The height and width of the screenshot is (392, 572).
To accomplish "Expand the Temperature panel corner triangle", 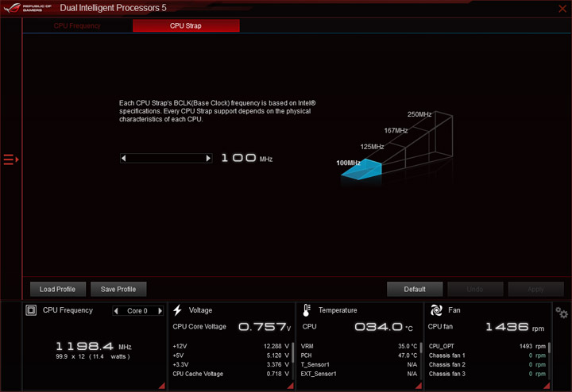I will 419,386.
